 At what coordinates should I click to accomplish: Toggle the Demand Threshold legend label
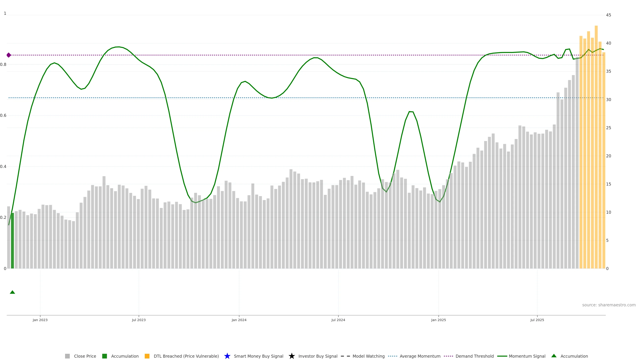click(474, 356)
